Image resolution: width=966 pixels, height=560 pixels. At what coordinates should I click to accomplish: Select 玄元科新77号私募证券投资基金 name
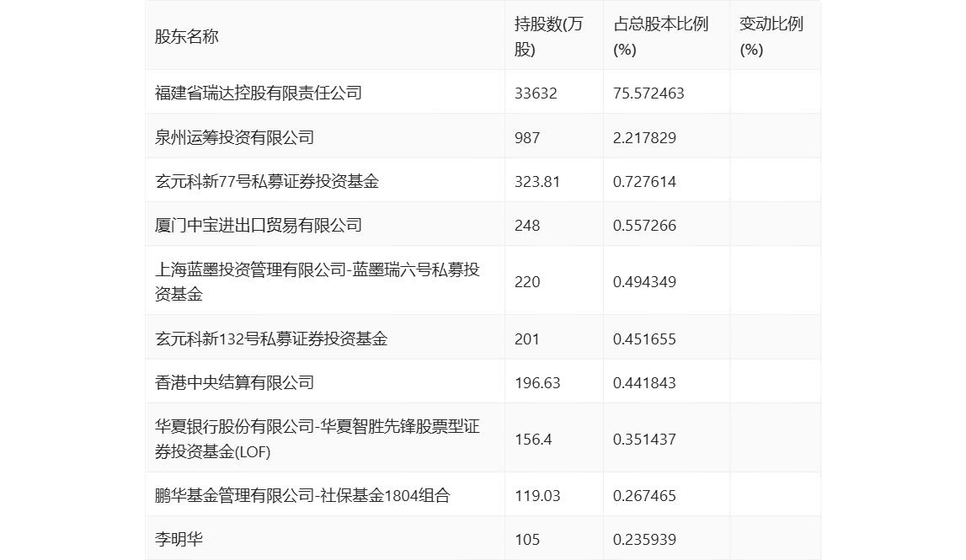(267, 181)
